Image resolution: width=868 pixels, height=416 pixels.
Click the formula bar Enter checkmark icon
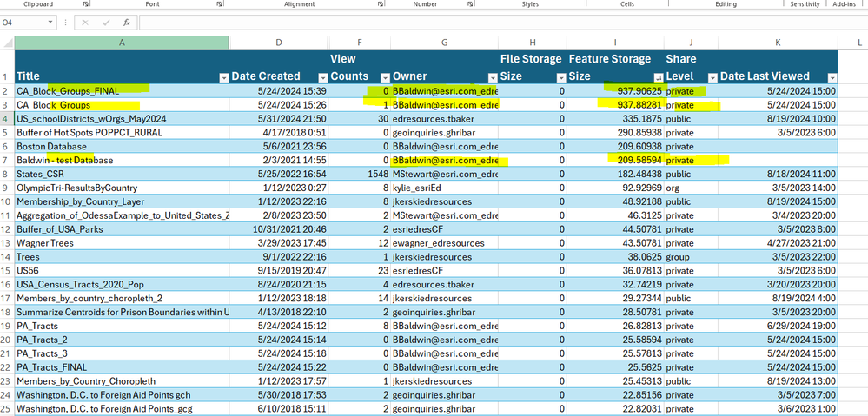[107, 22]
